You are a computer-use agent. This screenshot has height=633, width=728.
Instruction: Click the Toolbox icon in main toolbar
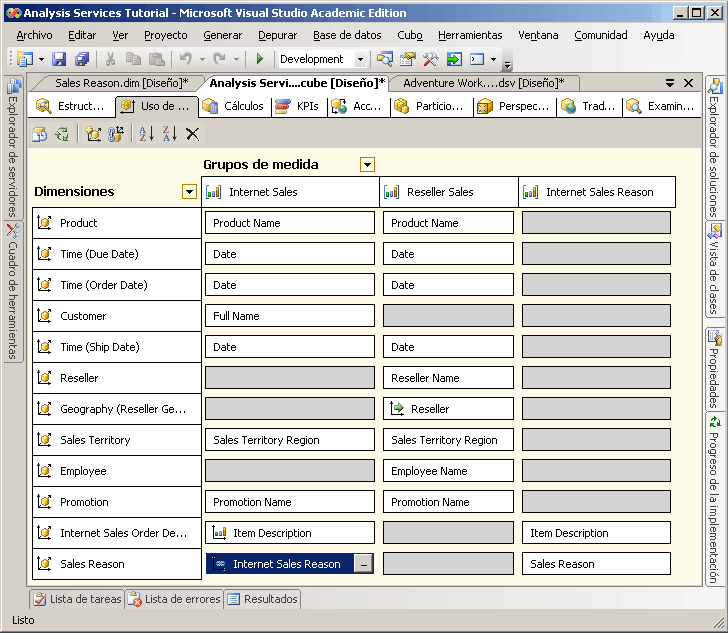pyautogui.click(x=431, y=60)
